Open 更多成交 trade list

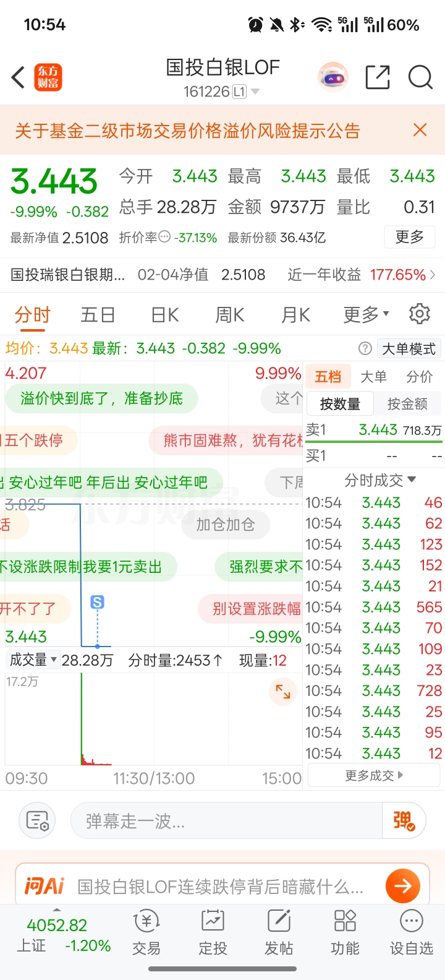[x=373, y=775]
